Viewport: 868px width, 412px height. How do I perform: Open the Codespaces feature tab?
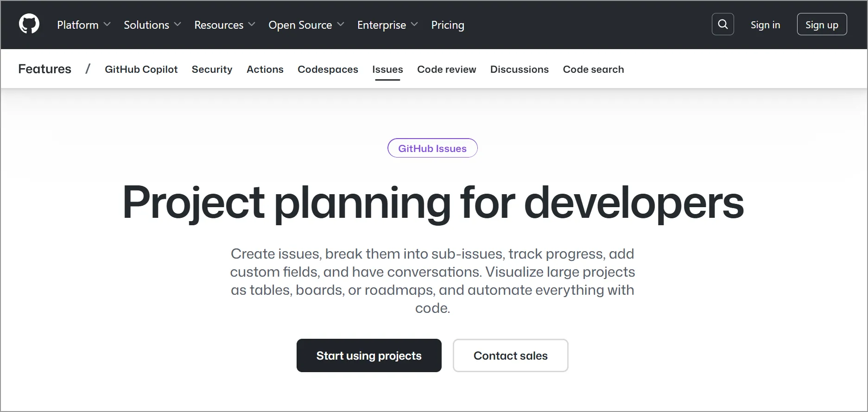(x=328, y=69)
